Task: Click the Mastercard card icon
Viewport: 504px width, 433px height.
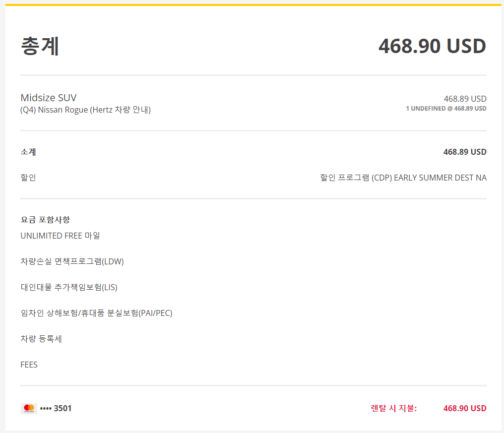Action: [28, 408]
